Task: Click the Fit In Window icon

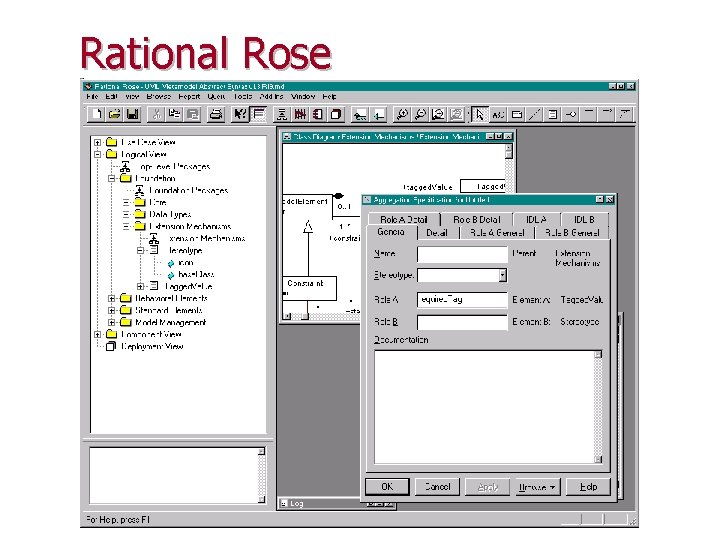Action: tap(438, 114)
